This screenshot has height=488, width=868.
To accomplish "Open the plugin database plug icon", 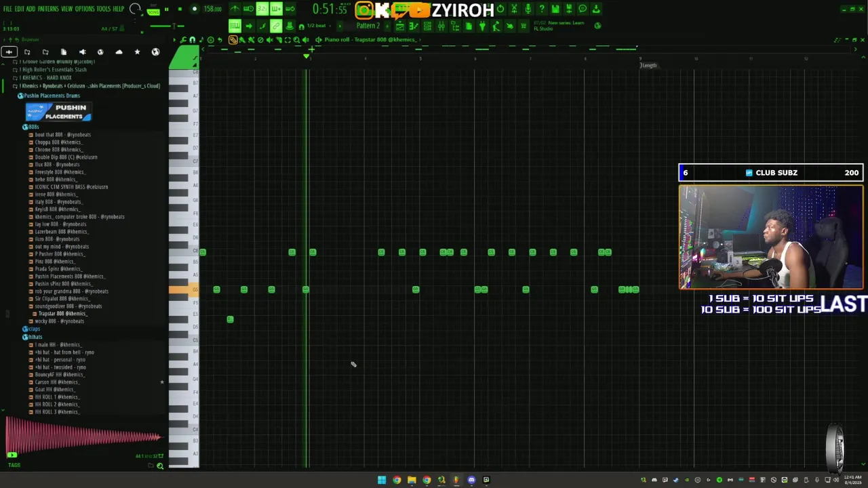I will click(x=481, y=26).
